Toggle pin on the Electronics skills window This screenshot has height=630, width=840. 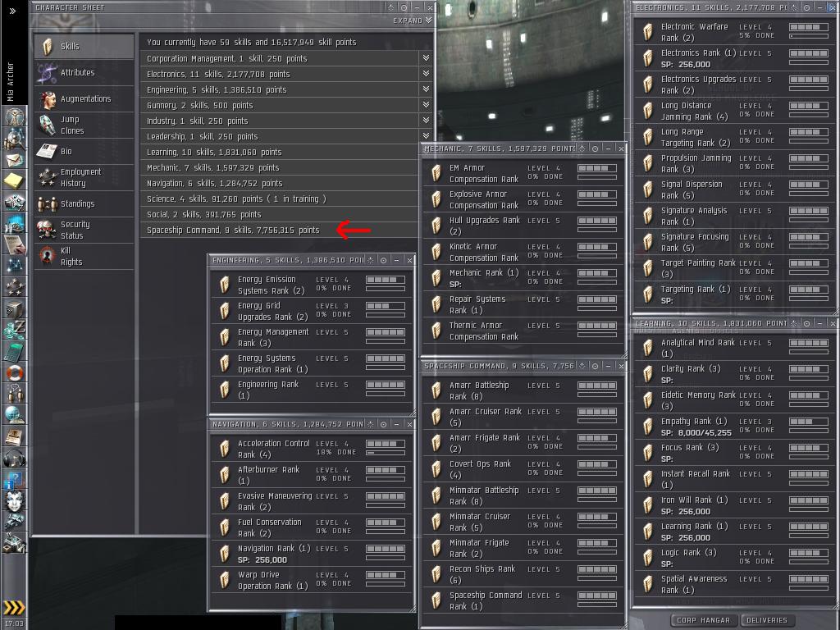pyautogui.click(x=807, y=7)
